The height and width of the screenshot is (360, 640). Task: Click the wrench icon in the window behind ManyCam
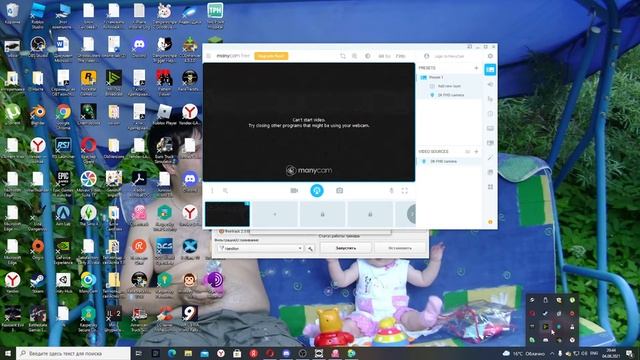click(x=310, y=249)
